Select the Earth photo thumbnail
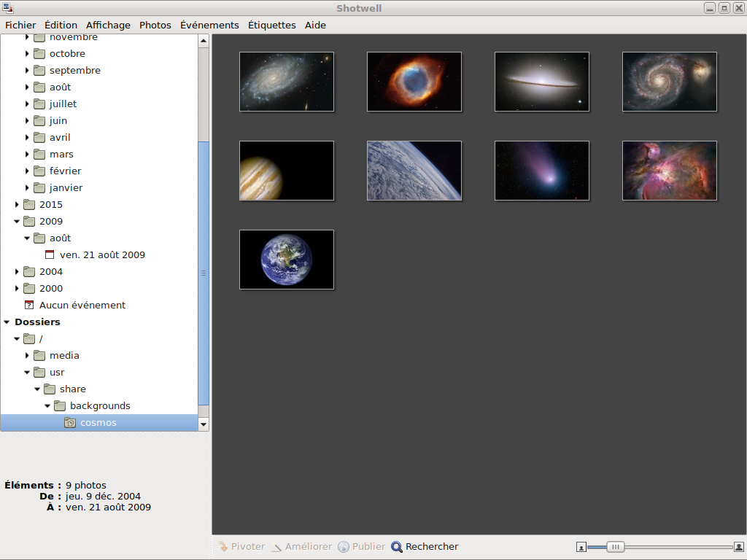 click(x=287, y=260)
